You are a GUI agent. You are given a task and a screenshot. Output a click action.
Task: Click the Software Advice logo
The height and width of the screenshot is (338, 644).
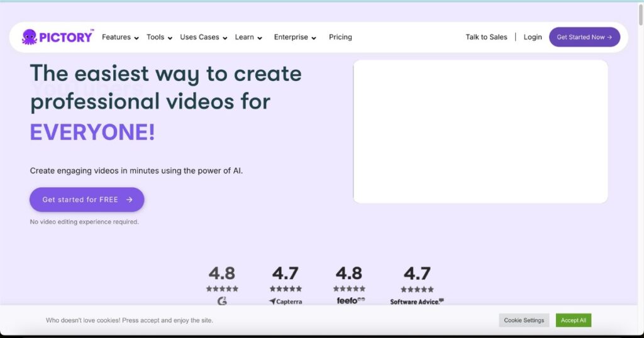coord(417,302)
